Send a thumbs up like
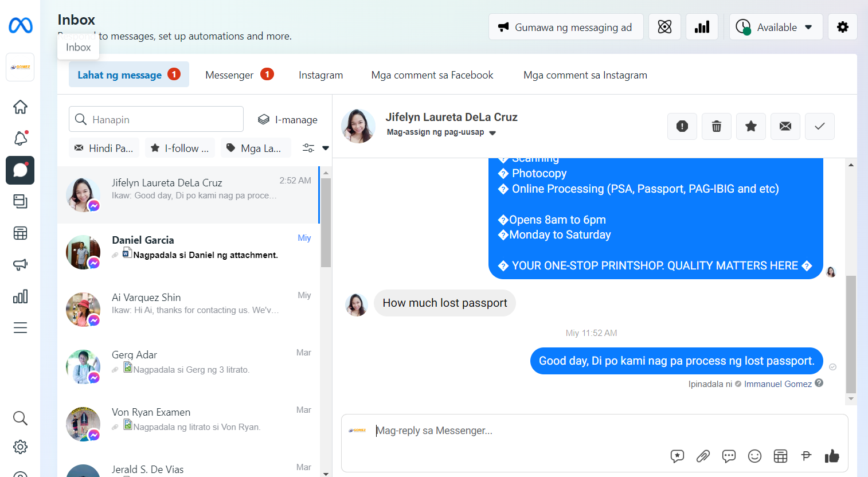The image size is (868, 477). (x=832, y=456)
